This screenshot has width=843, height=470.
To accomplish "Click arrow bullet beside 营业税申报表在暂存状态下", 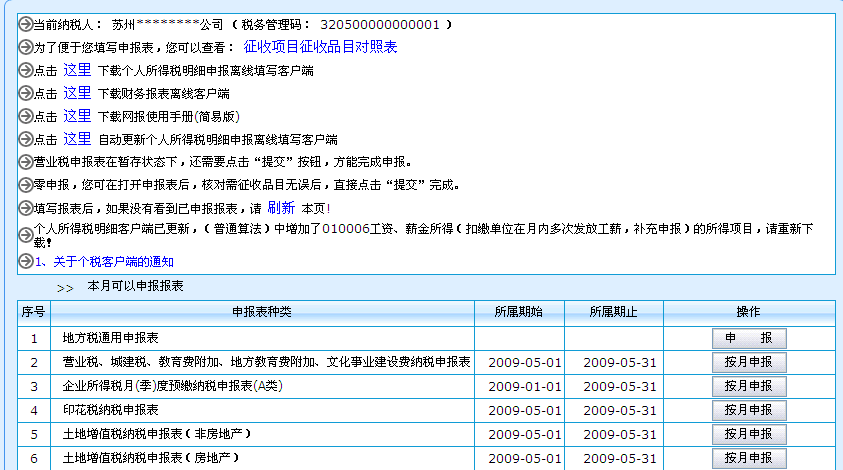I will click(25, 162).
